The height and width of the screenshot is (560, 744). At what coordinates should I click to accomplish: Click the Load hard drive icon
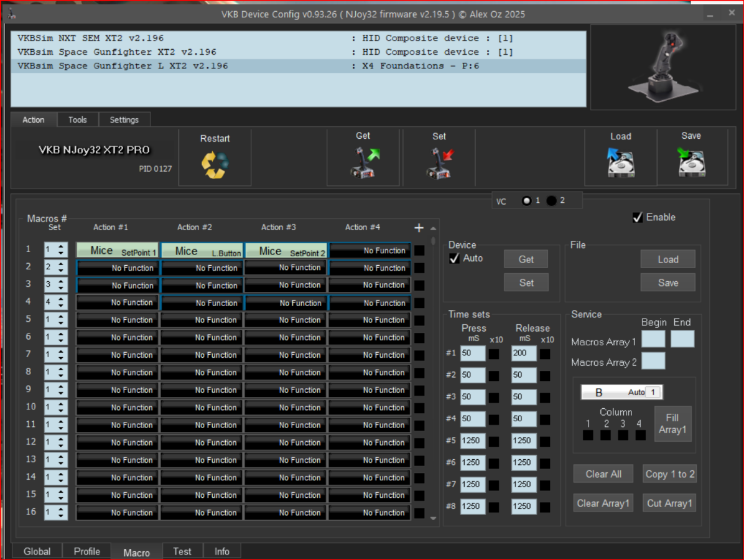coord(620,163)
